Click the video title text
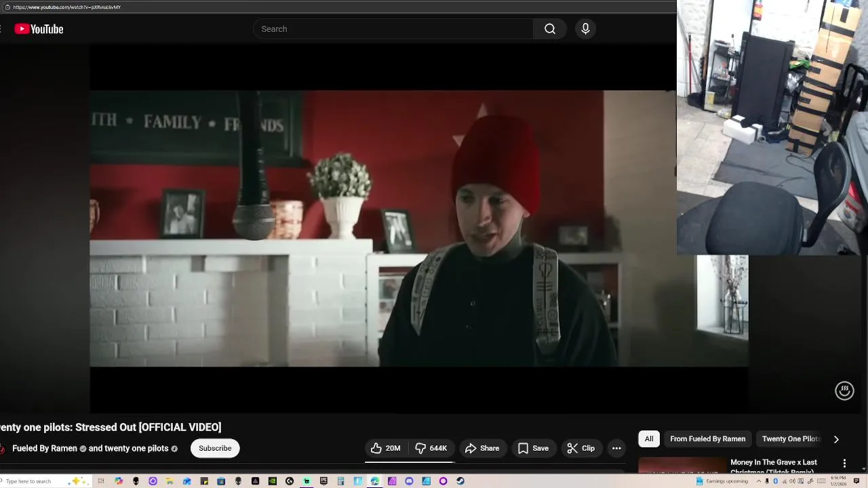The width and height of the screenshot is (868, 488). coord(111,427)
